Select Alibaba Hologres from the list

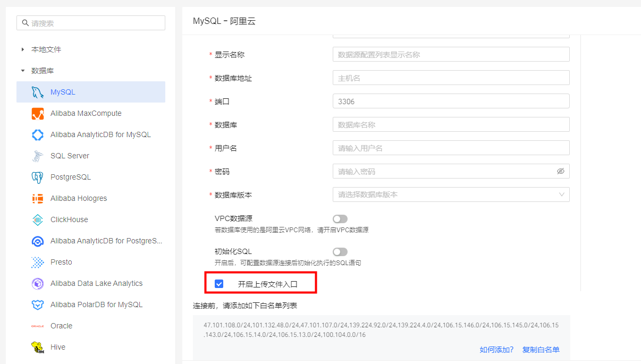[79, 198]
